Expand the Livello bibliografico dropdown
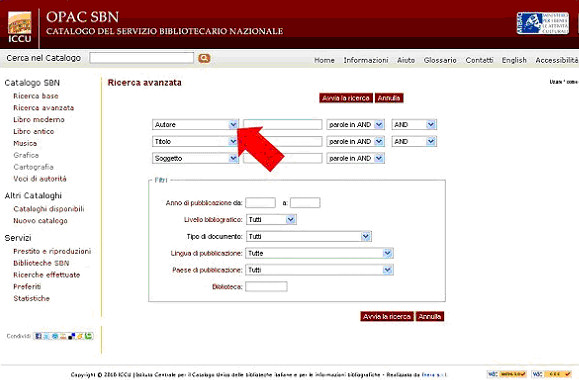Image resolution: width=579 pixels, height=380 pixels. (x=271, y=220)
